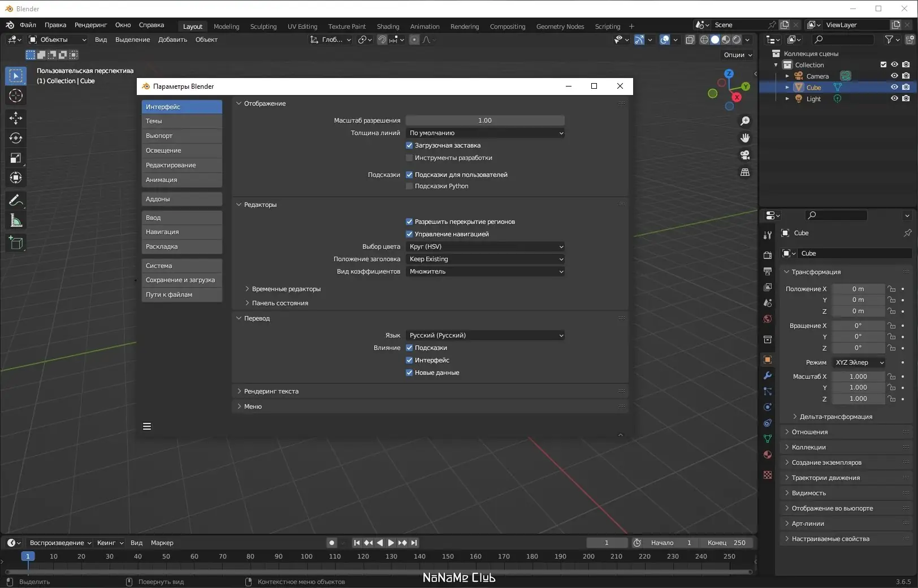
Task: Open the Темы preferences section
Action: (181, 121)
